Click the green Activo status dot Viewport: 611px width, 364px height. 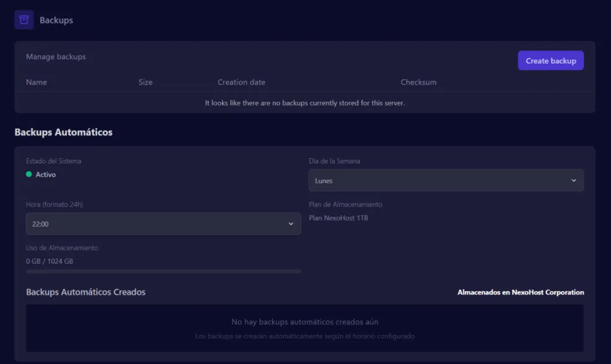[x=29, y=174]
